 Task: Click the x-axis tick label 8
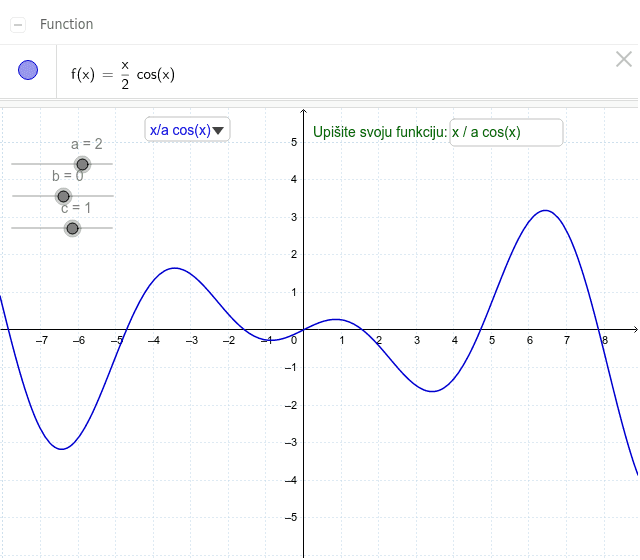605,340
